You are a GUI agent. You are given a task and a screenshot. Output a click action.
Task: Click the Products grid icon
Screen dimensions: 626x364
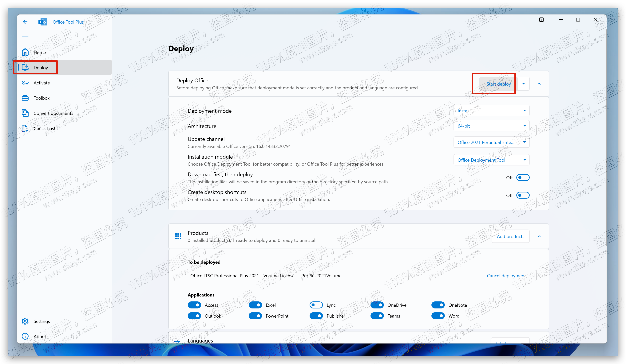pos(178,236)
